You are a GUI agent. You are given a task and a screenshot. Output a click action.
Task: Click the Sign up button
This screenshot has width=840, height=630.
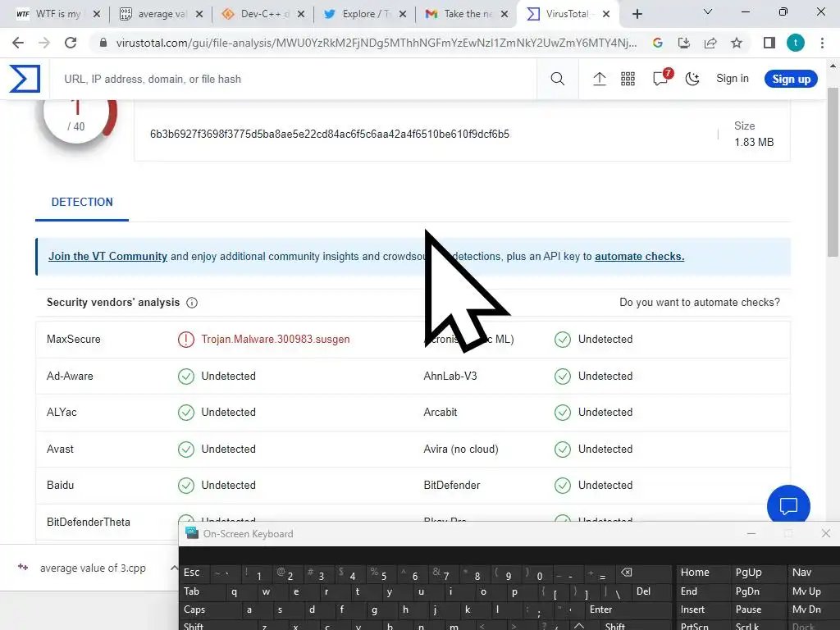791,79
